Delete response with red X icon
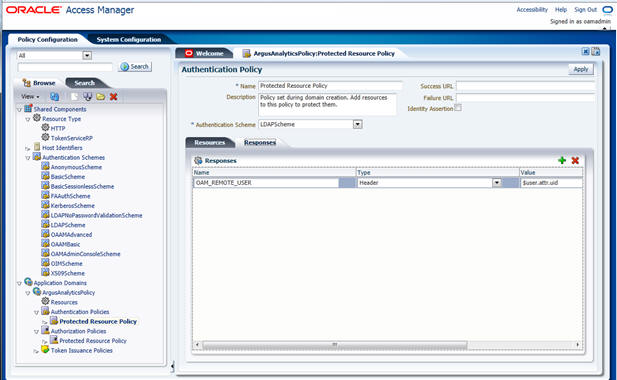The height and width of the screenshot is (380, 617). click(x=575, y=160)
